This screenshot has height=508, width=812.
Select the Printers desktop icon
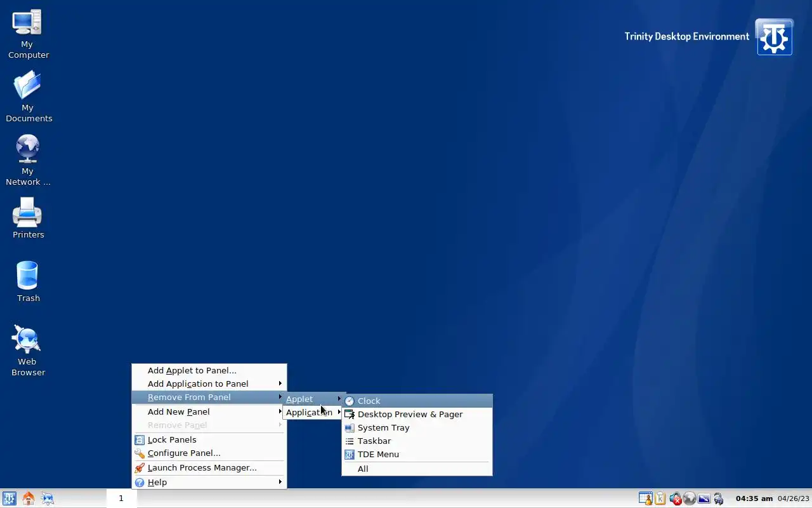(28, 218)
